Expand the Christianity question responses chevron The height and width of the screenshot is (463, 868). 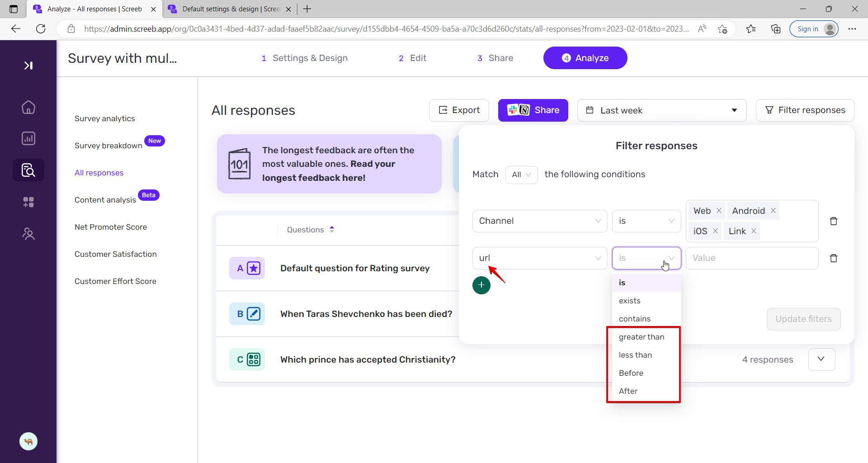821,359
